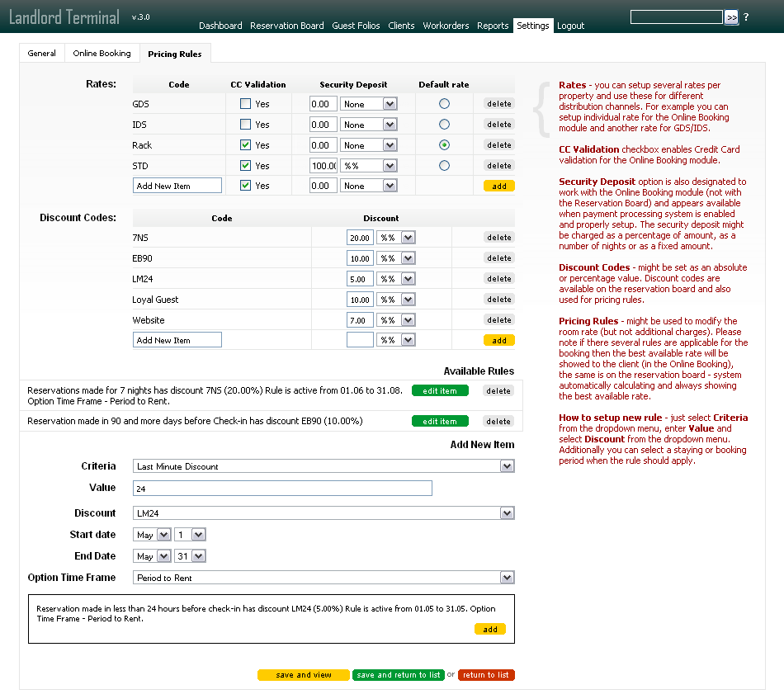Open the help question mark
This screenshot has width=784, height=699.
(x=746, y=17)
